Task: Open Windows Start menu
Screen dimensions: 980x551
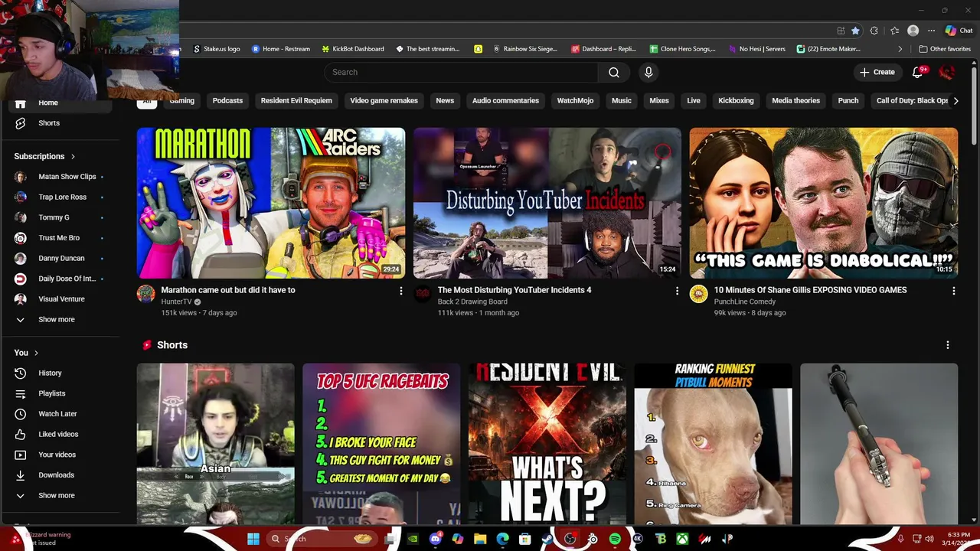Action: [x=253, y=539]
